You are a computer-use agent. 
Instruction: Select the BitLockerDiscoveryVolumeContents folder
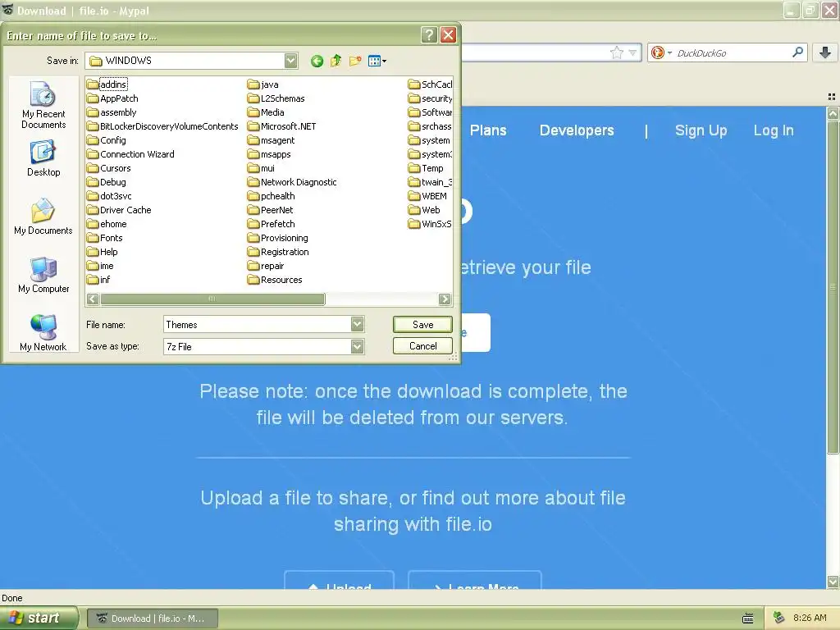162,126
